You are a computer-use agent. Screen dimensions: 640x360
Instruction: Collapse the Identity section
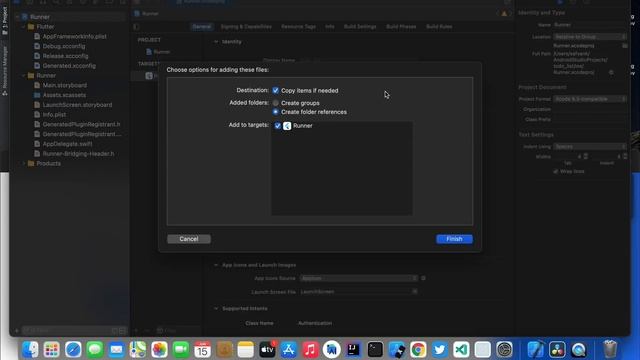click(x=216, y=42)
